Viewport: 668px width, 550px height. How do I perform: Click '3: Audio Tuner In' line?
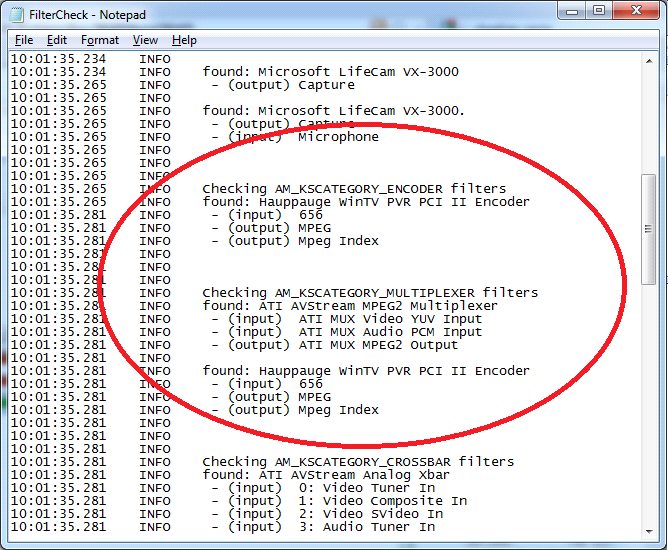323,527
